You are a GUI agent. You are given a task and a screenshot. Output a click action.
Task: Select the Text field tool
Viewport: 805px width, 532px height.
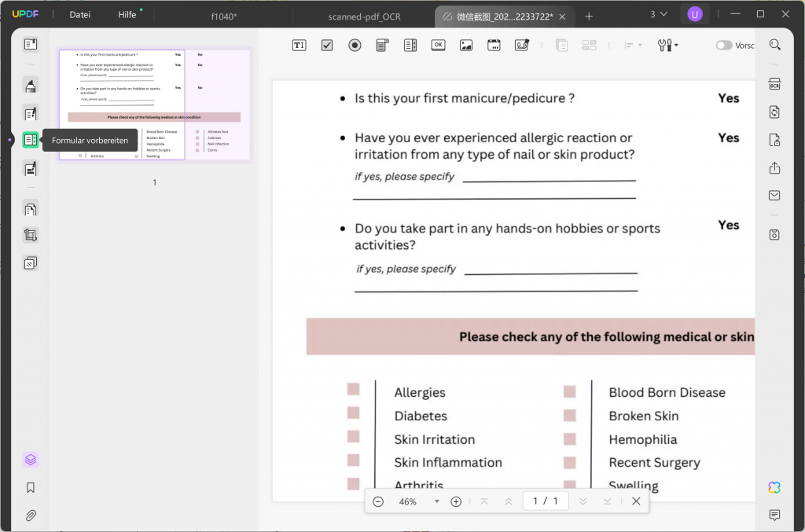(299, 45)
